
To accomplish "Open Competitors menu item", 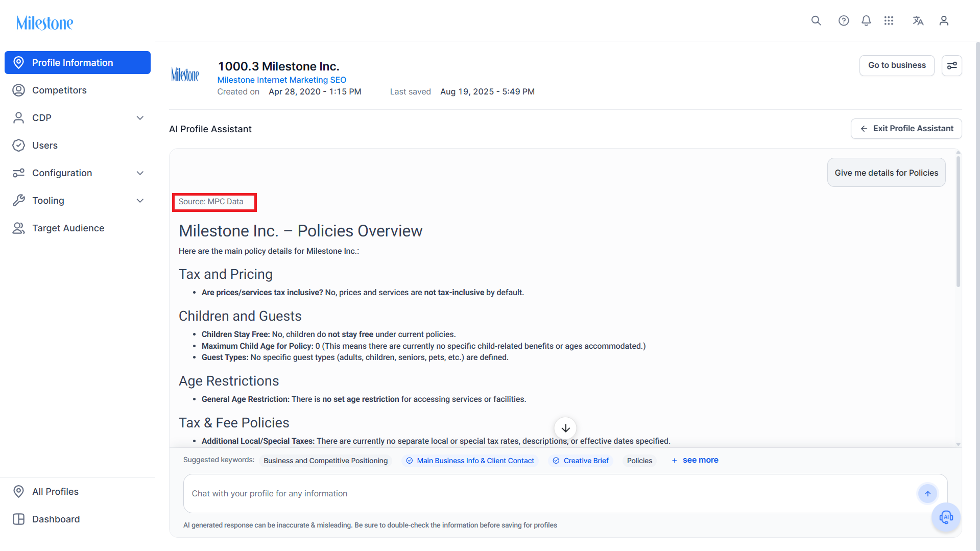I will [78, 90].
